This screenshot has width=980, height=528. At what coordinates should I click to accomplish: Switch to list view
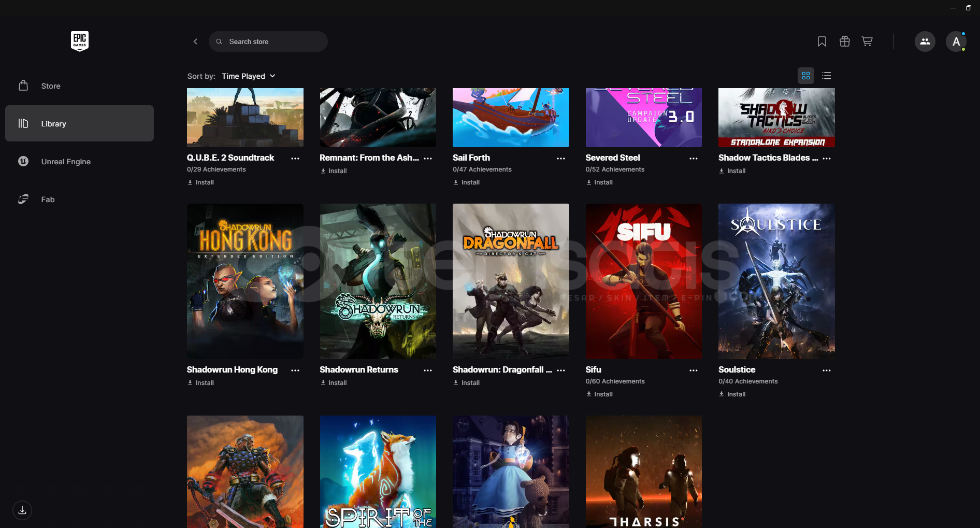[827, 76]
